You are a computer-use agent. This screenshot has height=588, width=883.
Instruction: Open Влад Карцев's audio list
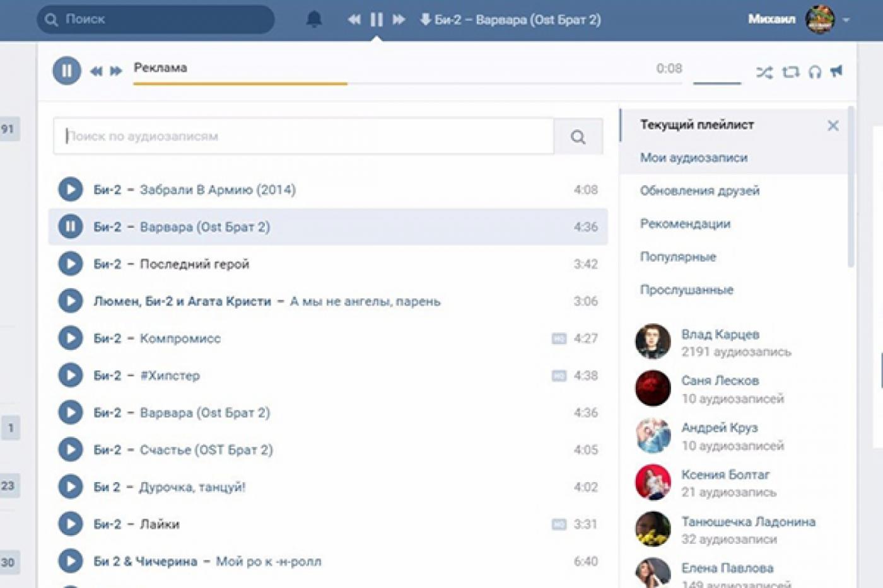click(720, 335)
